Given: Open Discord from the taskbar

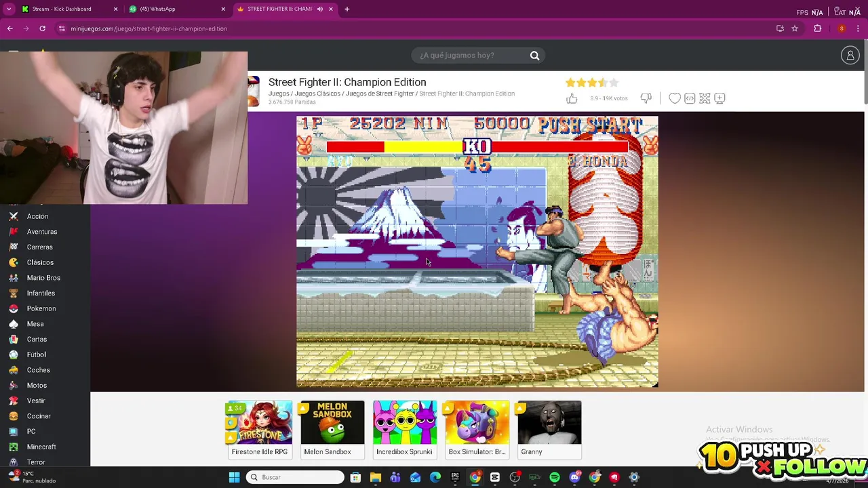Looking at the screenshot, I should click(574, 477).
